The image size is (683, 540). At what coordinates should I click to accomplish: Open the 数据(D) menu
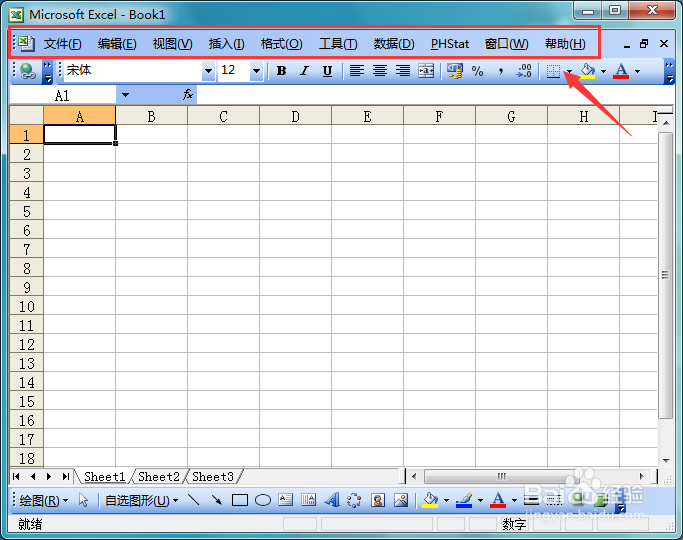[394, 44]
